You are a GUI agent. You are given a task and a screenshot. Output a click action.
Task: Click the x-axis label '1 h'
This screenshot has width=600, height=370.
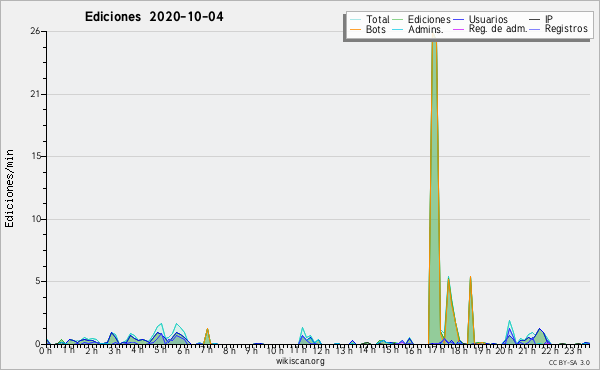pos(68,350)
